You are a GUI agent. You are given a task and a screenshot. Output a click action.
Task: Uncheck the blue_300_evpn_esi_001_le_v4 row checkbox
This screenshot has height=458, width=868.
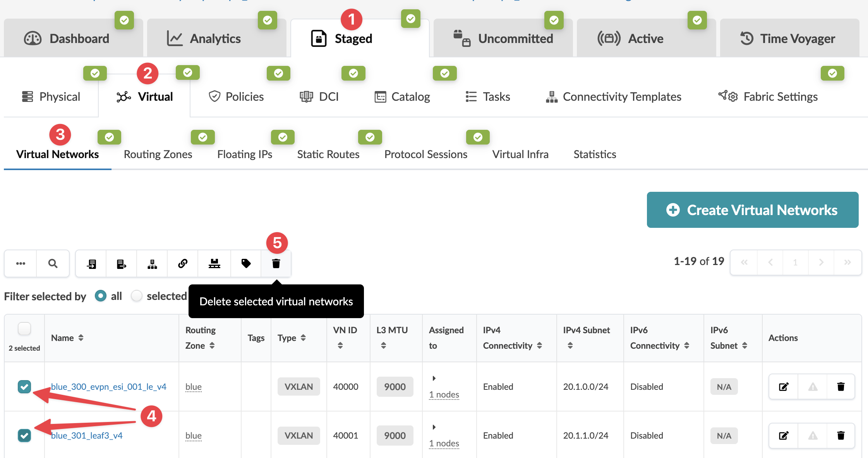click(24, 386)
